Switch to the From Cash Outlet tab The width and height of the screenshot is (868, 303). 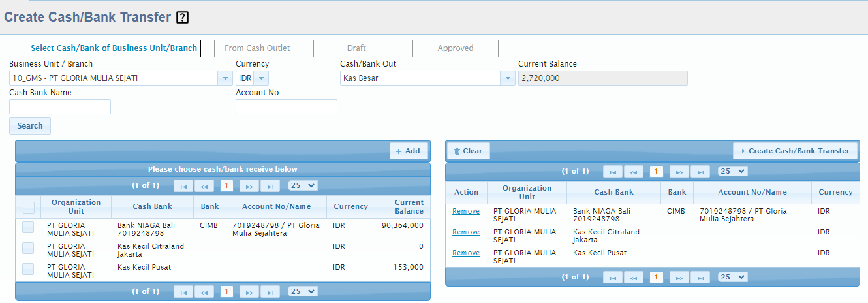(257, 48)
